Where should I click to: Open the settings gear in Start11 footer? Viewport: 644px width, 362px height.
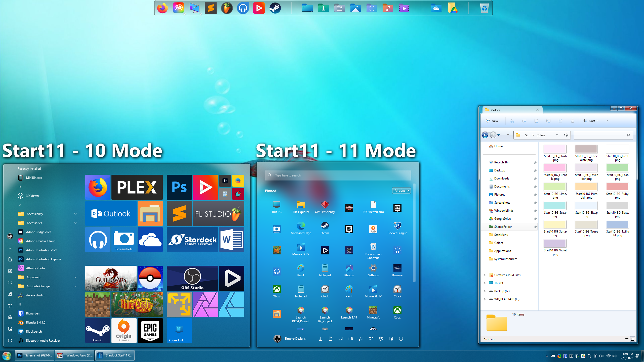pyautogui.click(x=381, y=339)
